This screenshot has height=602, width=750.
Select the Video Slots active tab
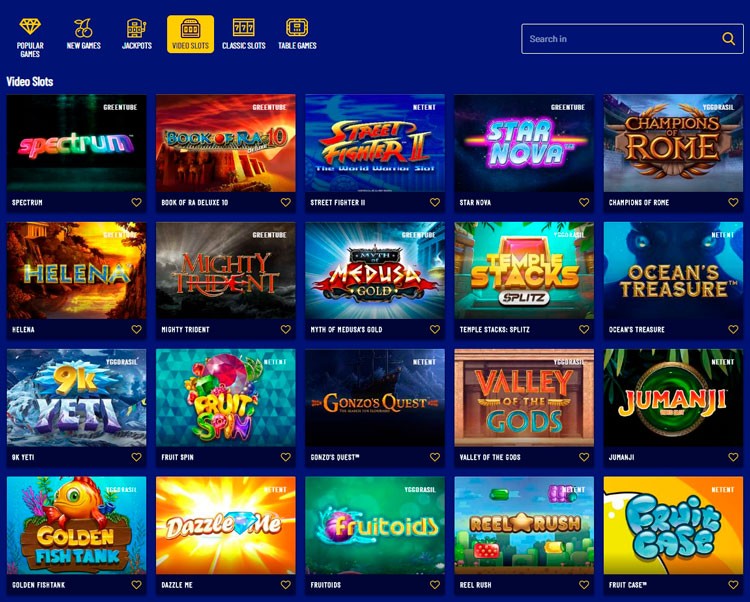(x=190, y=34)
